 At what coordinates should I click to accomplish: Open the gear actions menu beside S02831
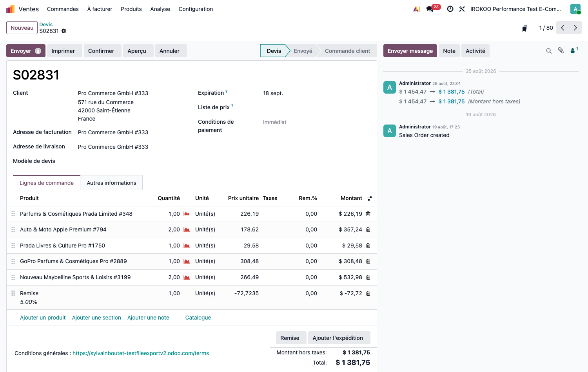tap(64, 31)
